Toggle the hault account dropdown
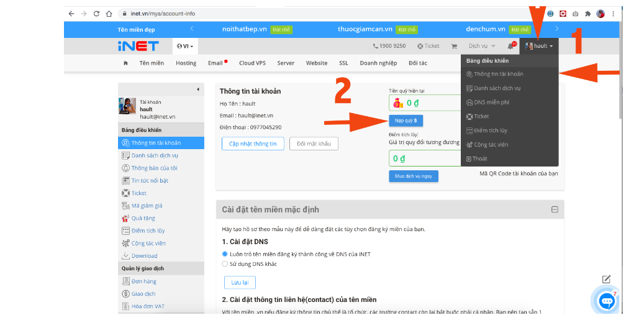The height and width of the screenshot is (320, 644). coord(539,46)
